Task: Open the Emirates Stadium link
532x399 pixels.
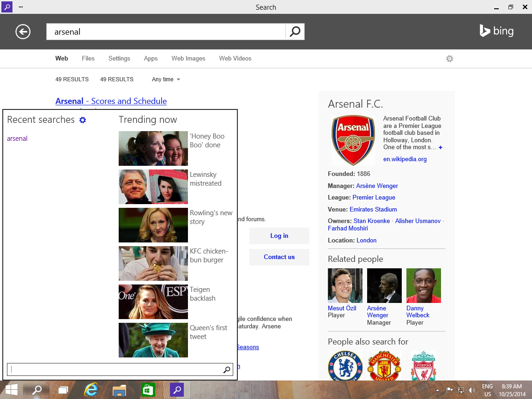Action: coord(373,209)
